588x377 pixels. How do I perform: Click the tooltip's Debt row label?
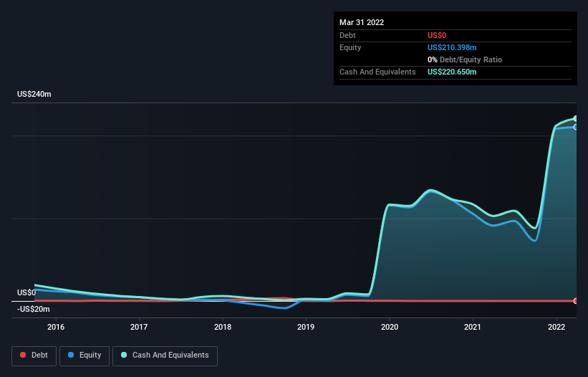tap(347, 35)
